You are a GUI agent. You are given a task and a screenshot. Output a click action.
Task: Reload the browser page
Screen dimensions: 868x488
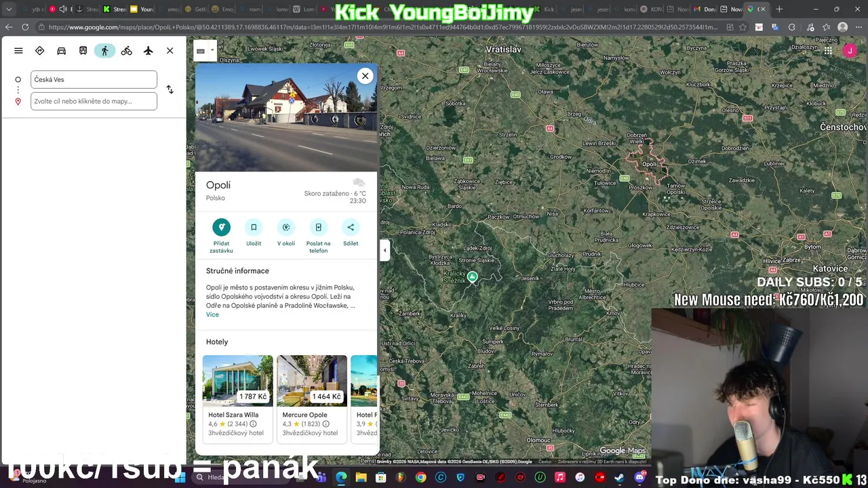[x=25, y=27]
